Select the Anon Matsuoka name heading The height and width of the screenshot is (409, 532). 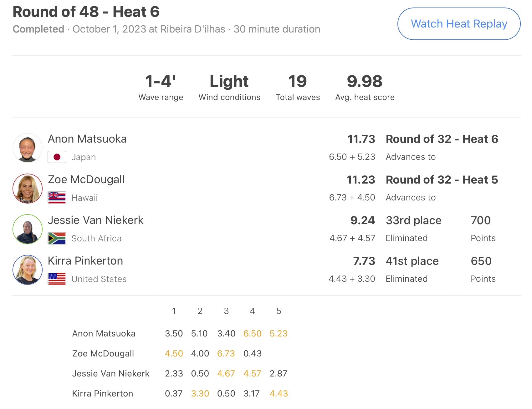(x=87, y=139)
